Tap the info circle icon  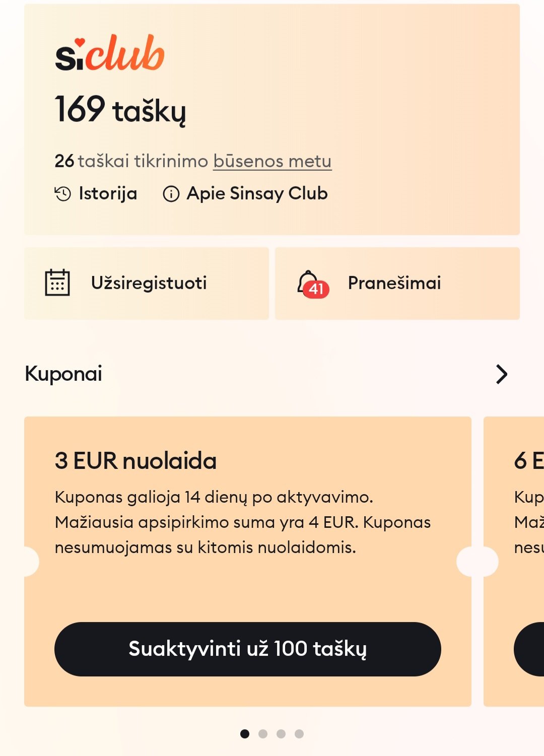pyautogui.click(x=171, y=194)
